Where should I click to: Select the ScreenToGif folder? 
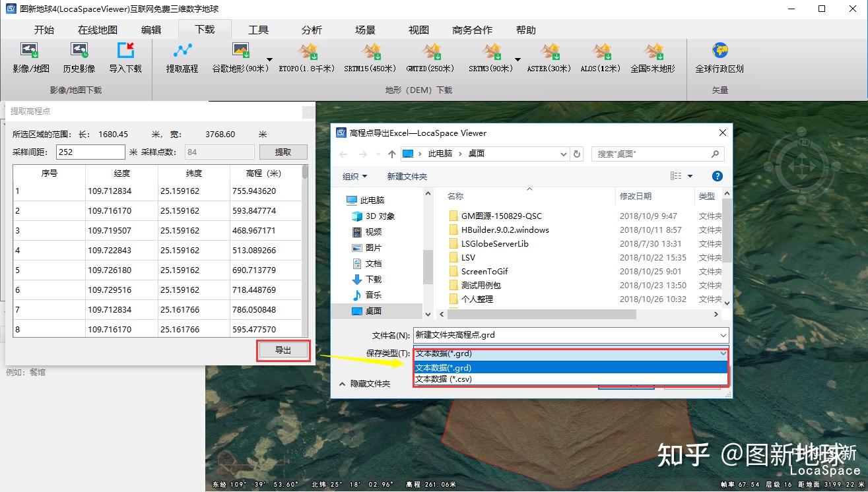[478, 271]
